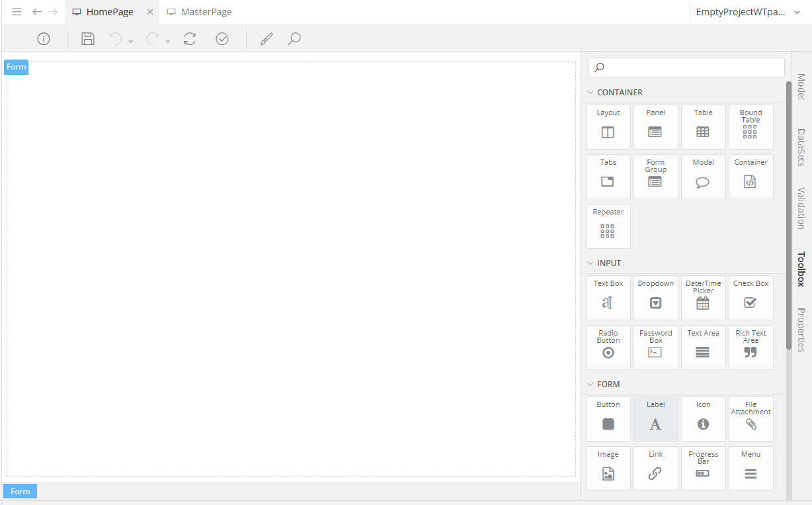Choose the Check Box toolbox control
Screen dimensions: 812x505
coord(751,298)
